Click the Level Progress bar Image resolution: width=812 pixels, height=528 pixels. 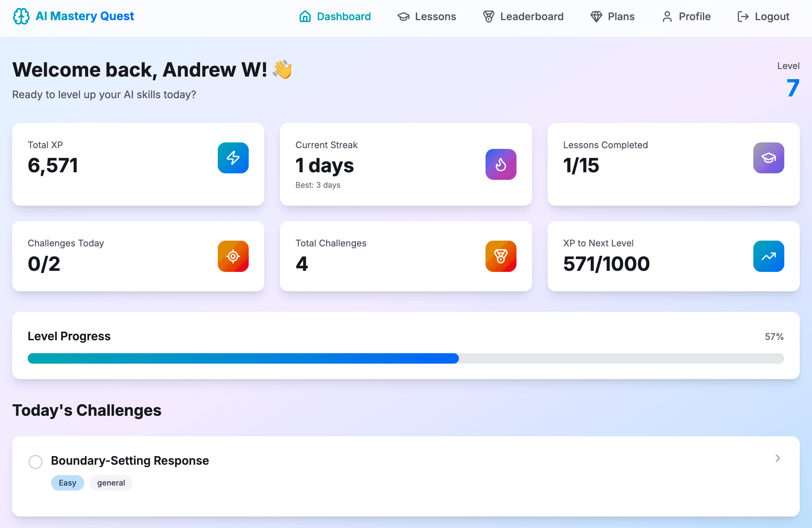[406, 358]
